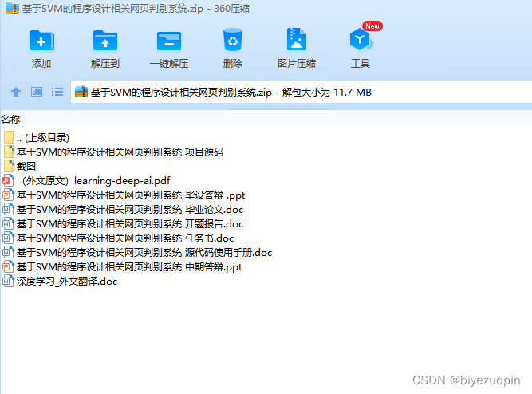The height and width of the screenshot is (394, 532).
Task: Click the Word icon of 开题报告.doc
Action: (9, 223)
